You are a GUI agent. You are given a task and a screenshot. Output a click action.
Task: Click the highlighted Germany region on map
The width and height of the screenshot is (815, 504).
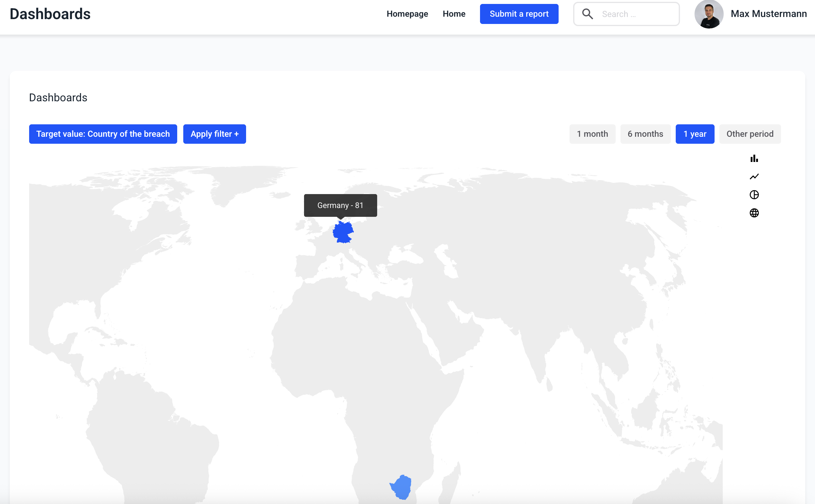point(343,232)
